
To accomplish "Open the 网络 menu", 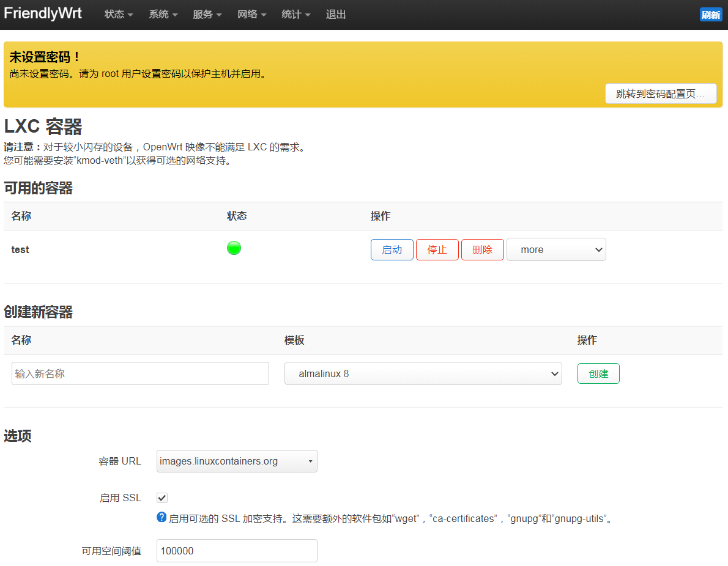I will pyautogui.click(x=251, y=15).
